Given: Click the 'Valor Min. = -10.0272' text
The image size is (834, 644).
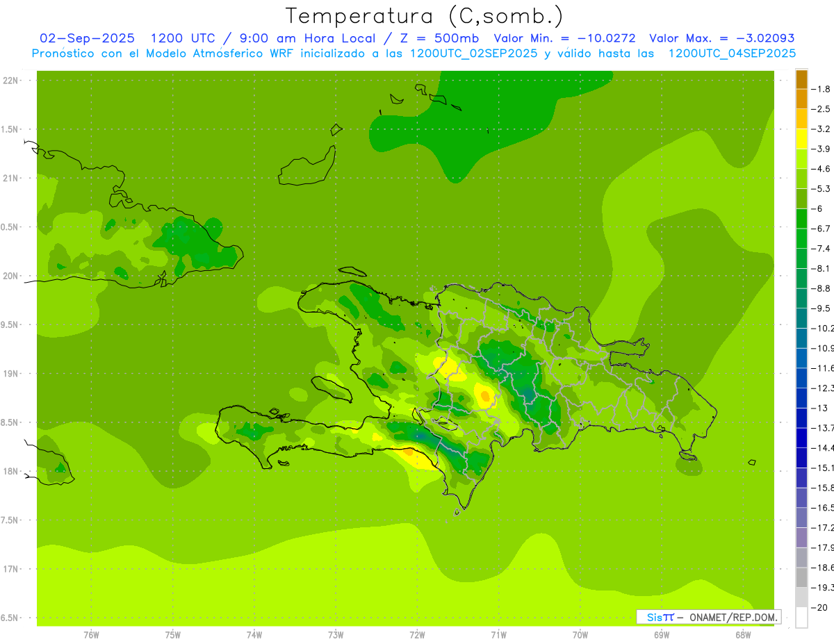Looking at the screenshot, I should tap(564, 38).
